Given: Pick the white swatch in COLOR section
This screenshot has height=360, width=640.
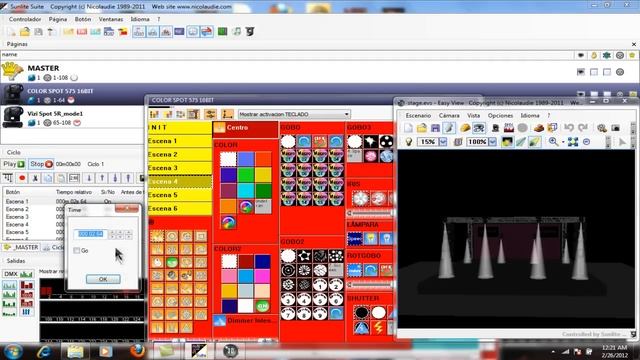Looking at the screenshot, I should click(228, 159).
